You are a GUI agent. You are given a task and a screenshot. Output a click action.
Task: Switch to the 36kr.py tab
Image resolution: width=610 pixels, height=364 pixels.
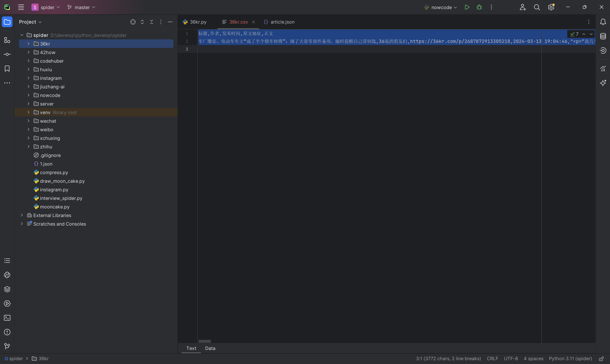pos(195,22)
